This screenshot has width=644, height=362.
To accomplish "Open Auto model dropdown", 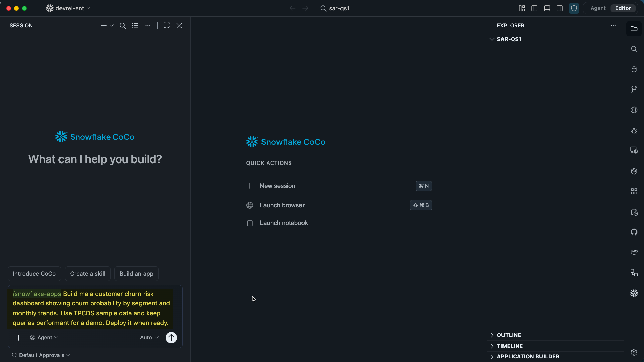I will coord(149,338).
